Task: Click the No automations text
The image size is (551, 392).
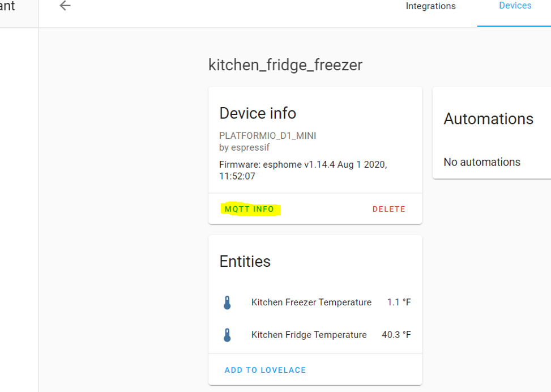Action: coord(482,162)
